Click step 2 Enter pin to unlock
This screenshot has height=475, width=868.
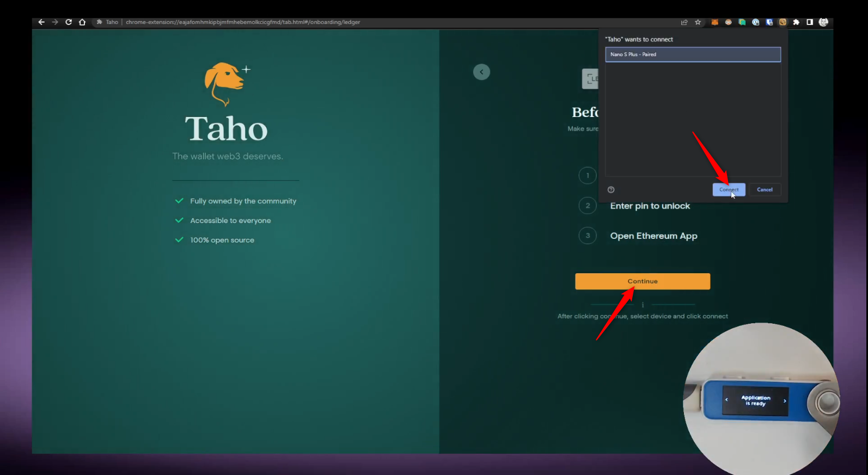(650, 206)
